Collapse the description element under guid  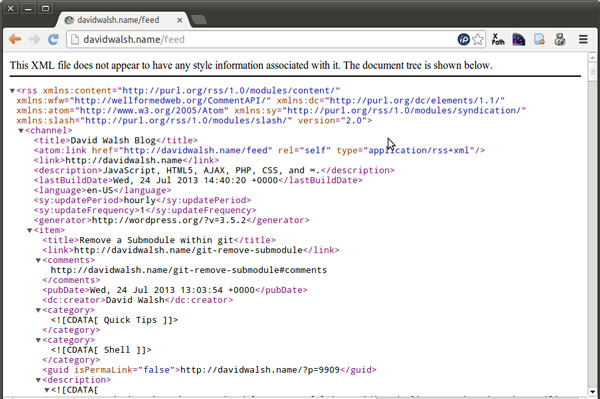38,380
